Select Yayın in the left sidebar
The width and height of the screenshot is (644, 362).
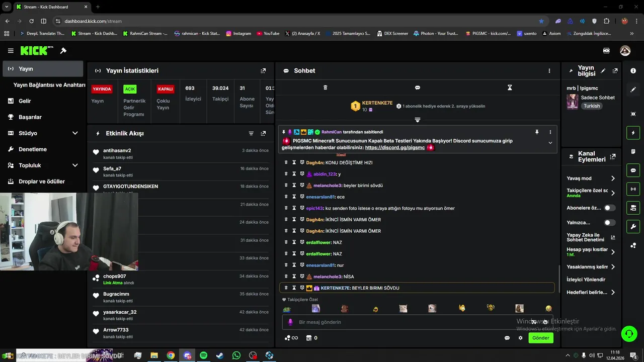point(43,69)
